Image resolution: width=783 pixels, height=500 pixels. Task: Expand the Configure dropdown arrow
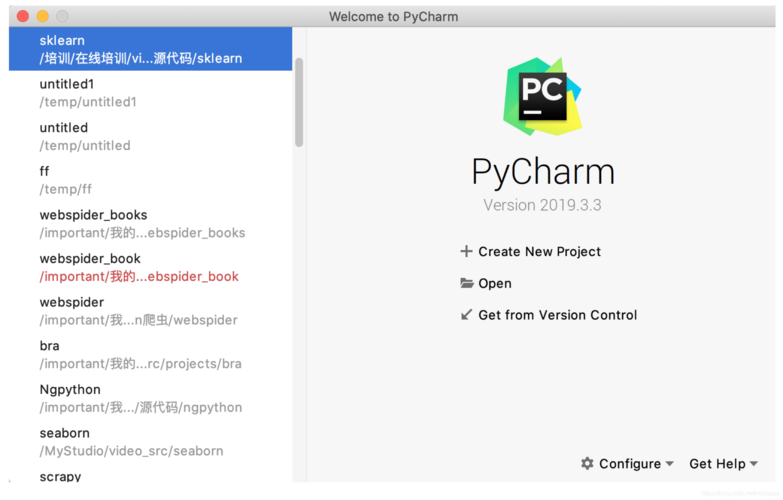(x=670, y=464)
